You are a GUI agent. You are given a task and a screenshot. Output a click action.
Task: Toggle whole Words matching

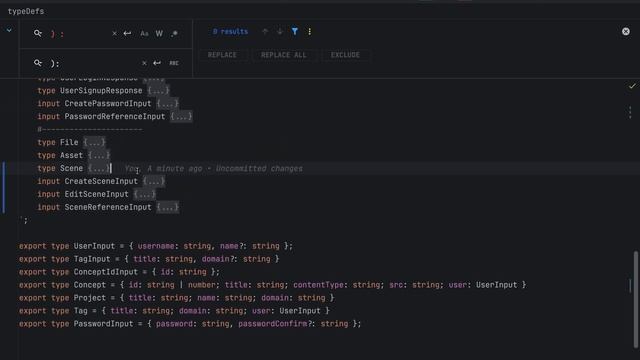(159, 33)
